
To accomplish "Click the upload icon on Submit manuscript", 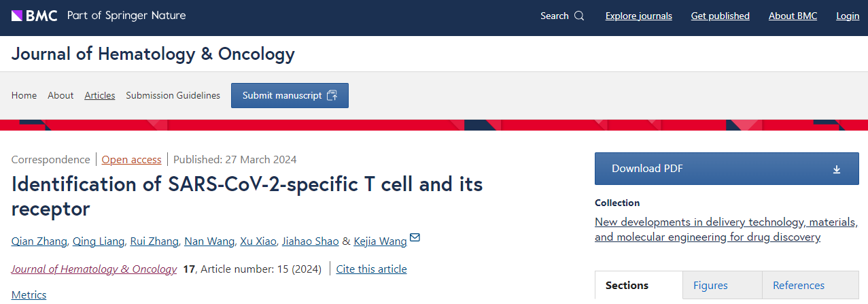I will coord(332,95).
